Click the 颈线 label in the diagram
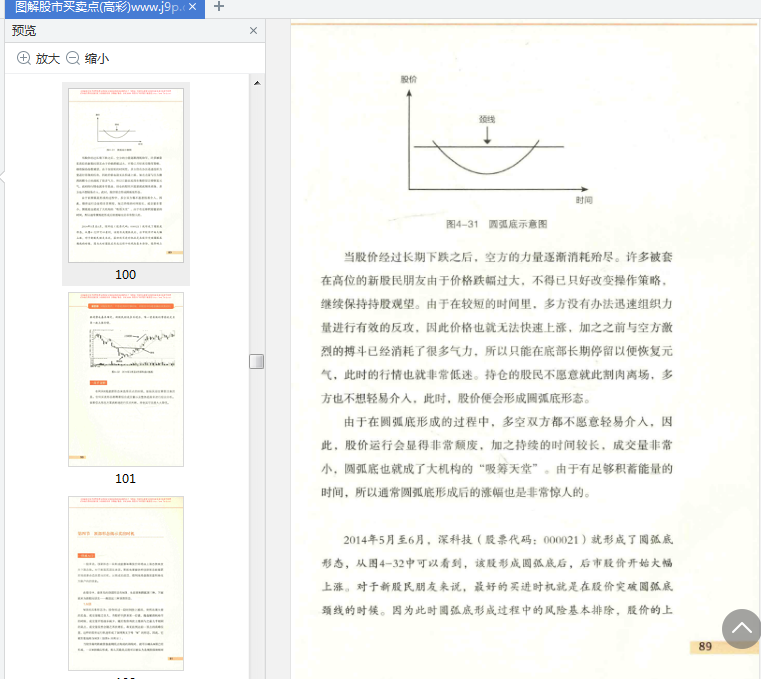The width and height of the screenshot is (761, 679). tap(487, 119)
